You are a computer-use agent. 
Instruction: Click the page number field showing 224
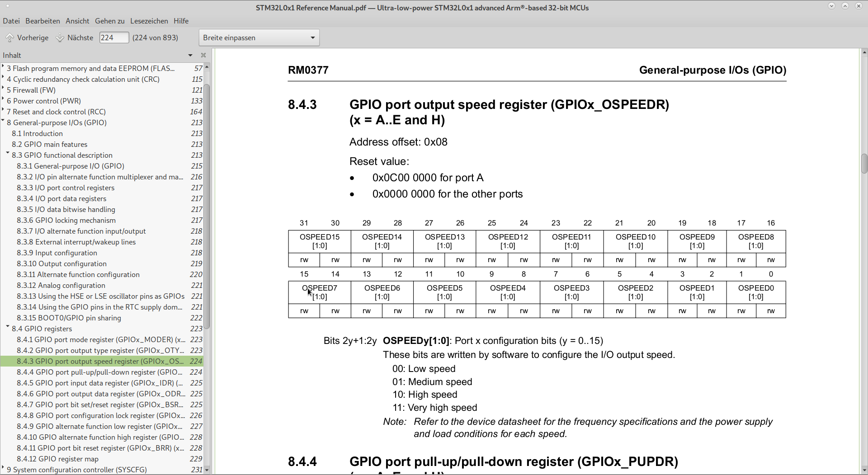click(x=114, y=38)
